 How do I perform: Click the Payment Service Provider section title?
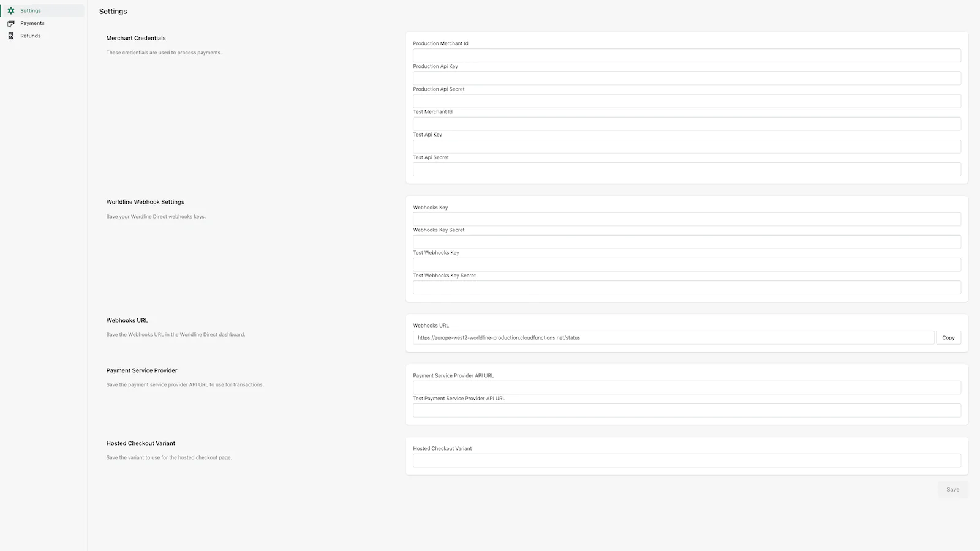[x=141, y=370]
